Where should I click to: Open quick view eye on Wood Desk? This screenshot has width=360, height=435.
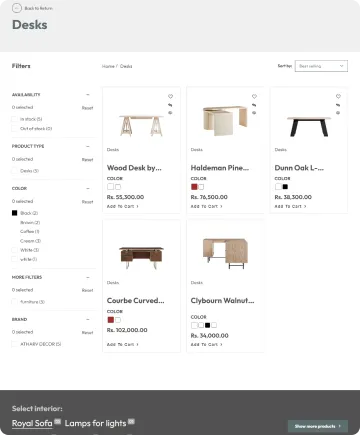[170, 113]
